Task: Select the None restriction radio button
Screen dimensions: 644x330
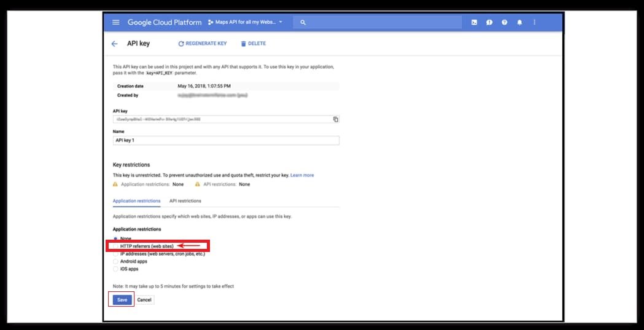Action: pos(115,238)
